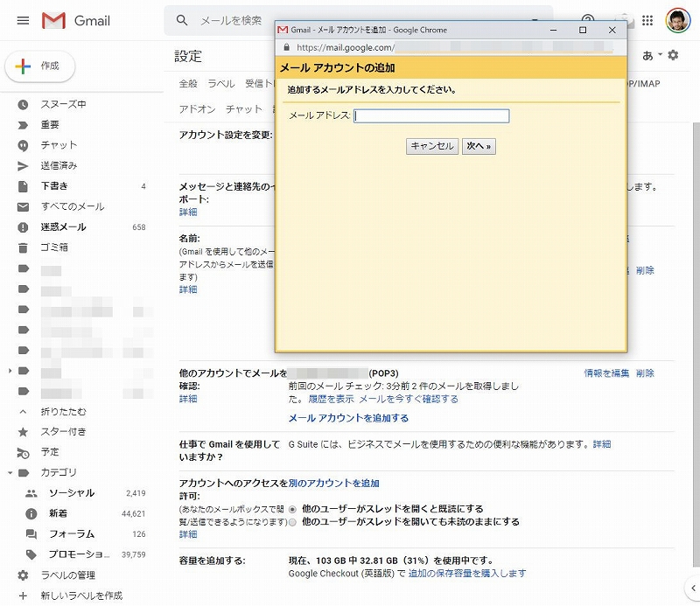Click the 作成 compose button
The width and height of the screenshot is (700, 606).
coord(40,66)
